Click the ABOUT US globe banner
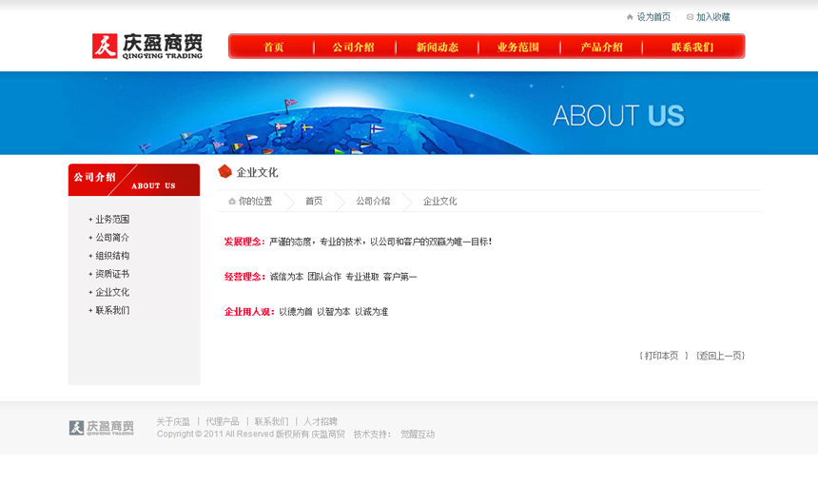 [409, 113]
